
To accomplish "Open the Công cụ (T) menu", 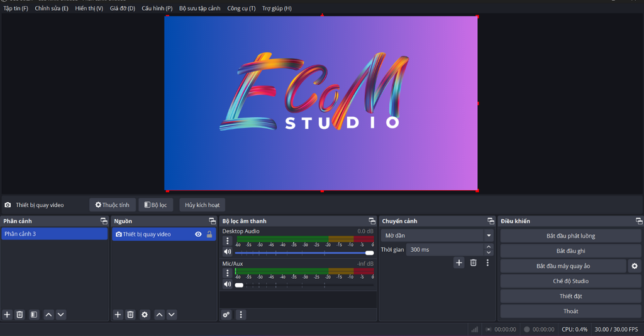I will click(x=241, y=8).
